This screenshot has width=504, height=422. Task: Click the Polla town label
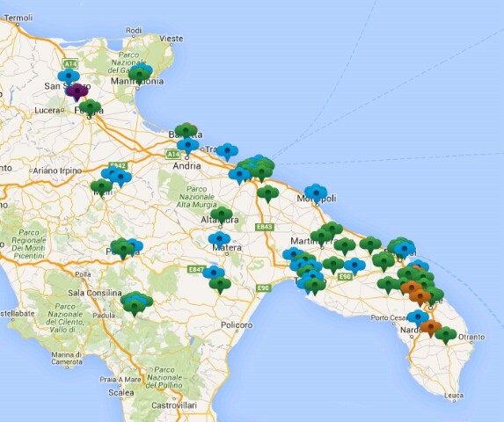pyautogui.click(x=83, y=274)
